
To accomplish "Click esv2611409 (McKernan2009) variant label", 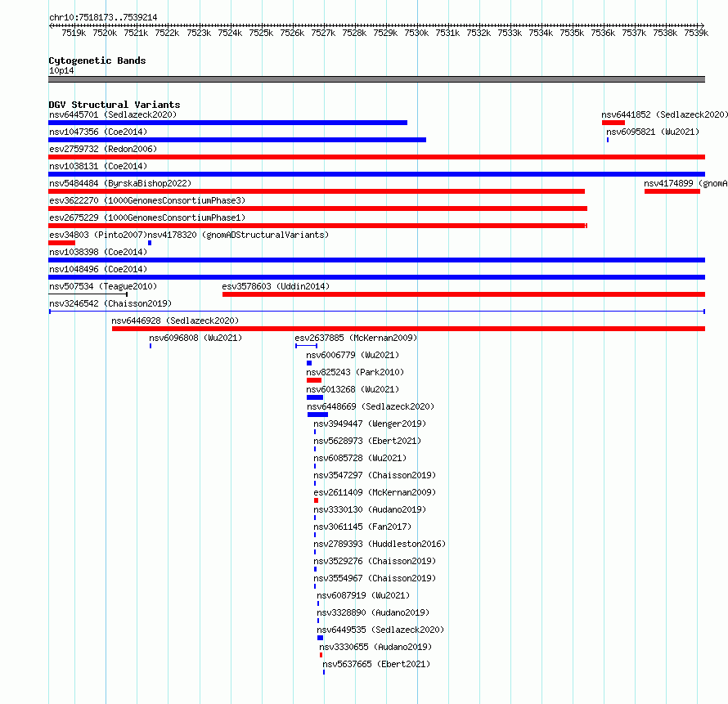I will tap(375, 492).
